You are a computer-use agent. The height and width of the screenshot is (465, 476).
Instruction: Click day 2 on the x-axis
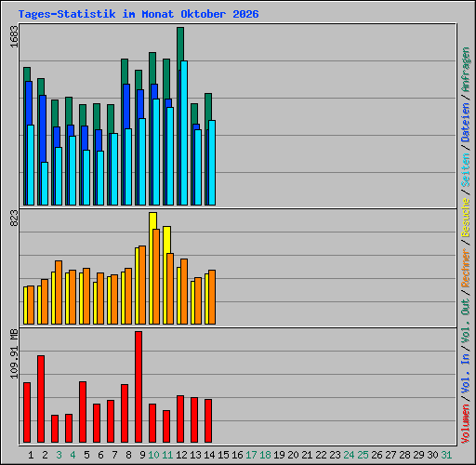(45, 455)
